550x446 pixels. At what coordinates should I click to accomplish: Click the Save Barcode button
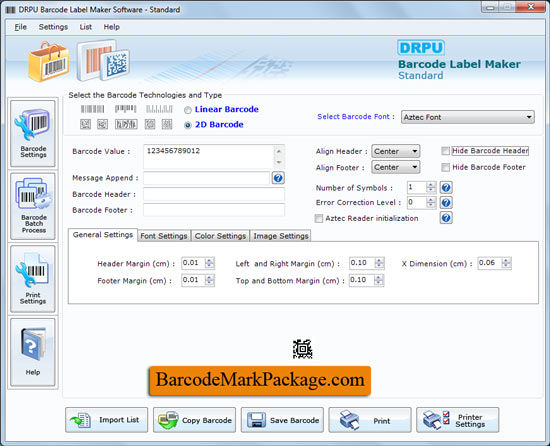pos(282,420)
